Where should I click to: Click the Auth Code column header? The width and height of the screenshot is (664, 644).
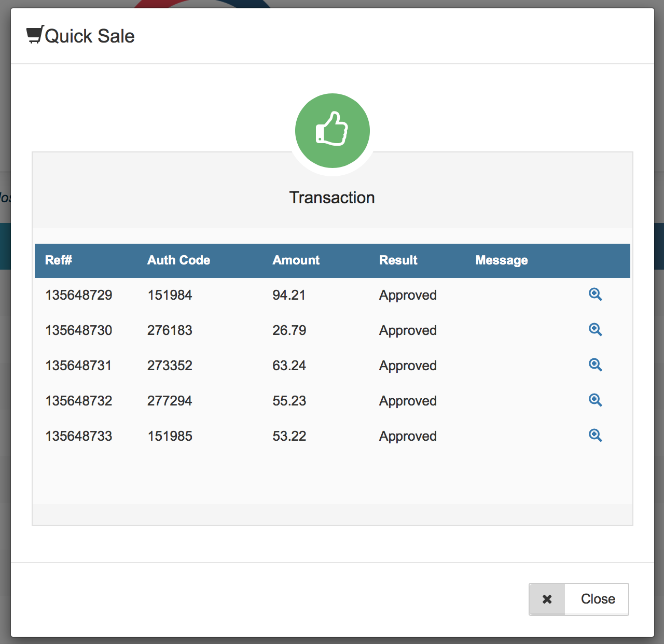[179, 260]
